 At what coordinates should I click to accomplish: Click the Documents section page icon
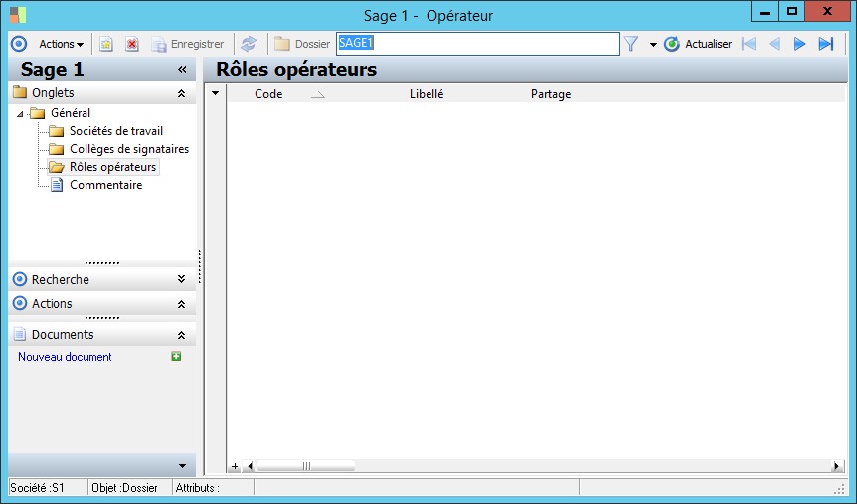click(x=20, y=334)
